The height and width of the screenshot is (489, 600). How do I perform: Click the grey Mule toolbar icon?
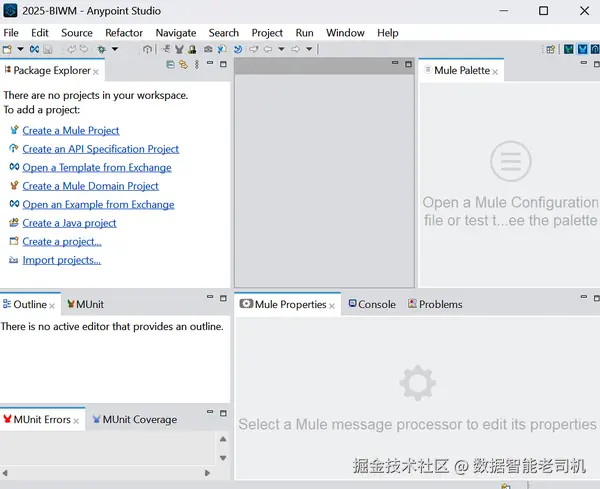coord(179,49)
